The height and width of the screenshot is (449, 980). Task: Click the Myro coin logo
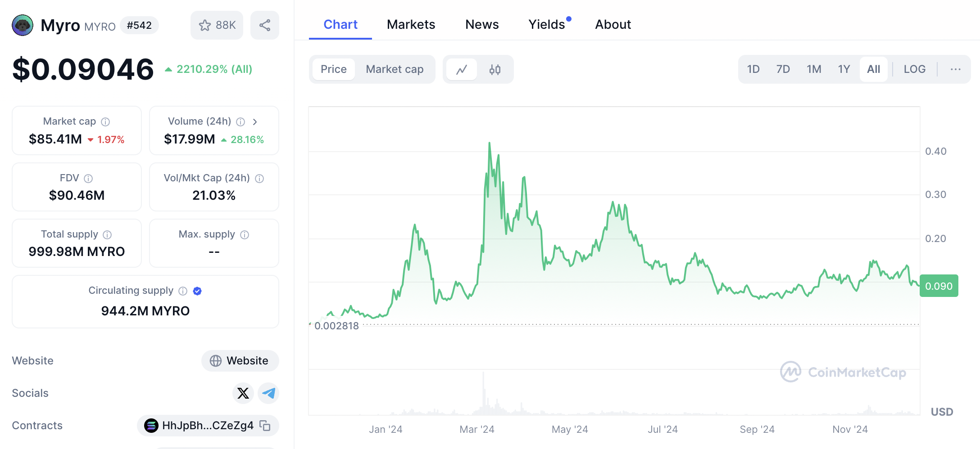[x=23, y=25]
